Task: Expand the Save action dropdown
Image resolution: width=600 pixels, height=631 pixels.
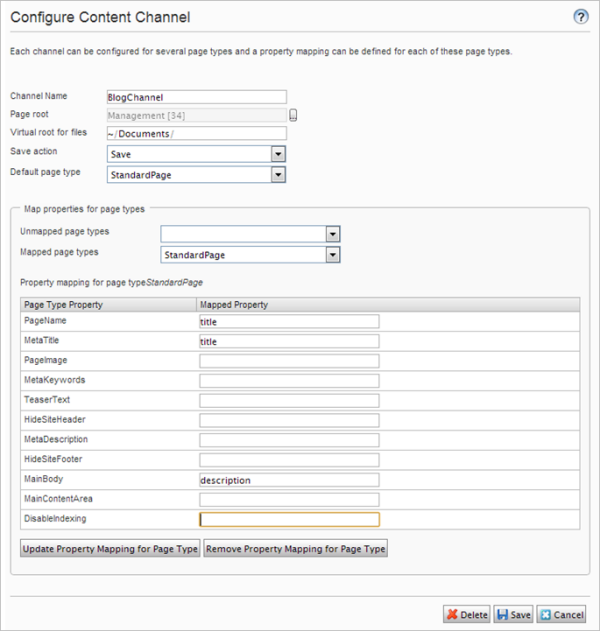Action: (279, 154)
